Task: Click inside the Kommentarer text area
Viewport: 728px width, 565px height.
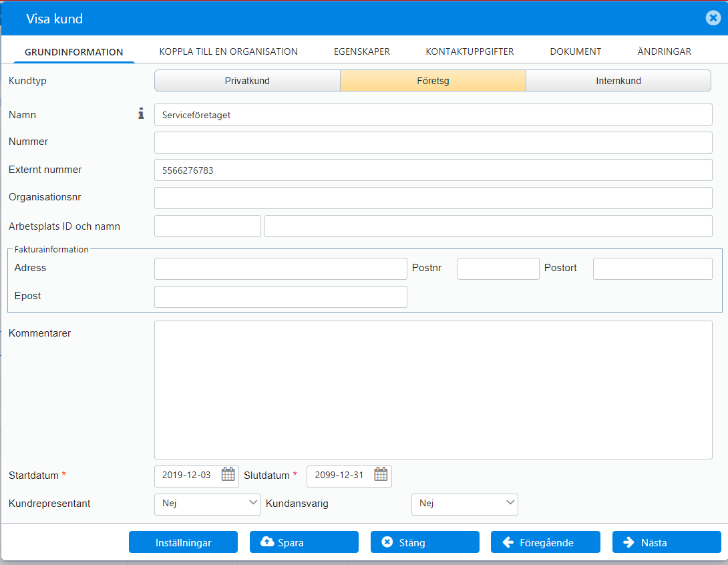Action: (x=433, y=390)
